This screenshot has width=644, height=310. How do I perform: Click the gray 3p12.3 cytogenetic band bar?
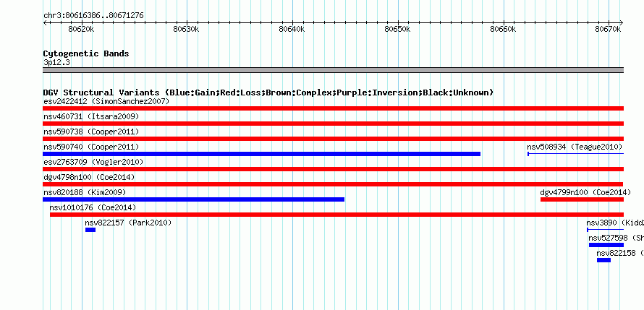pyautogui.click(x=333, y=70)
